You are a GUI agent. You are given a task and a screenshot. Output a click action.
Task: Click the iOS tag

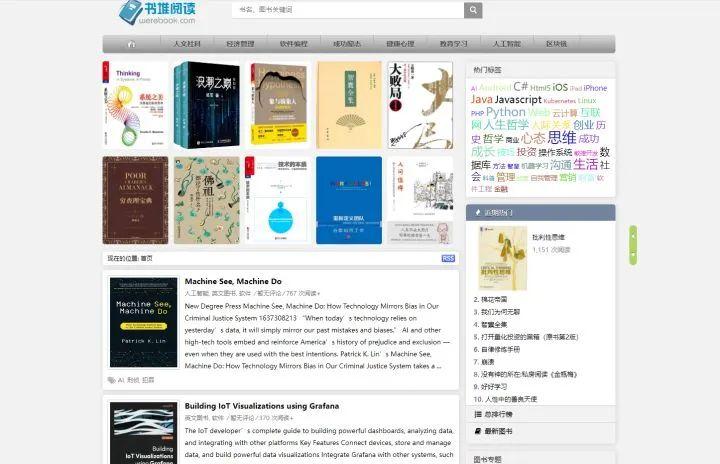point(560,87)
